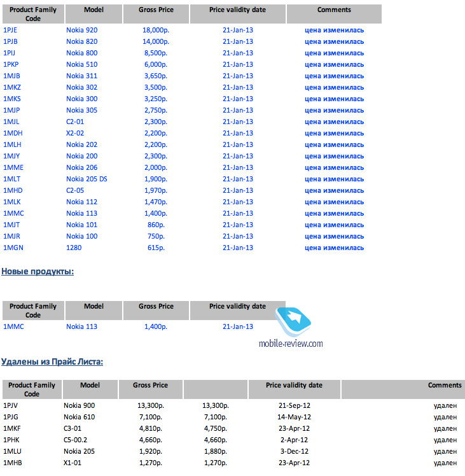Select product code 1MGN
The height and width of the screenshot is (476, 465).
(x=13, y=248)
